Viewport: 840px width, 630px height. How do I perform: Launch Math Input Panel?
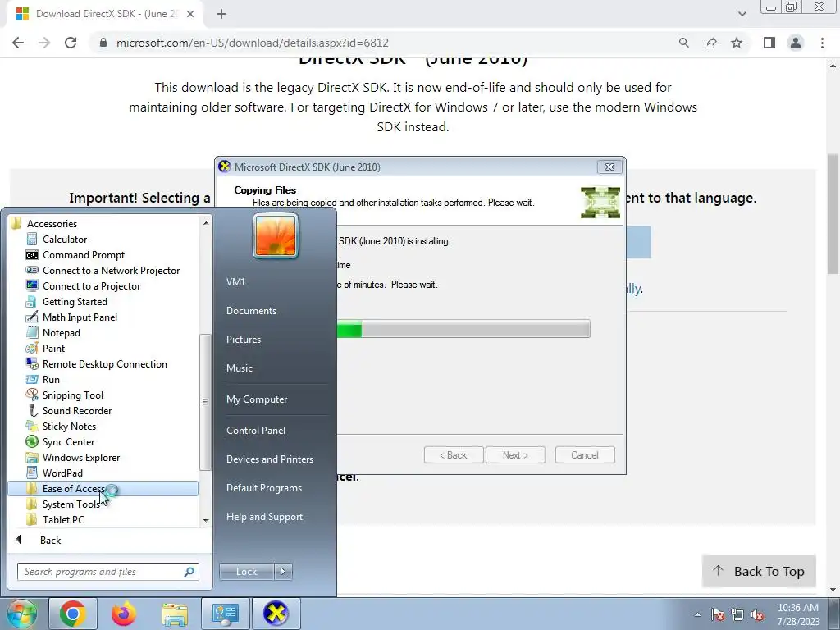[x=80, y=317]
